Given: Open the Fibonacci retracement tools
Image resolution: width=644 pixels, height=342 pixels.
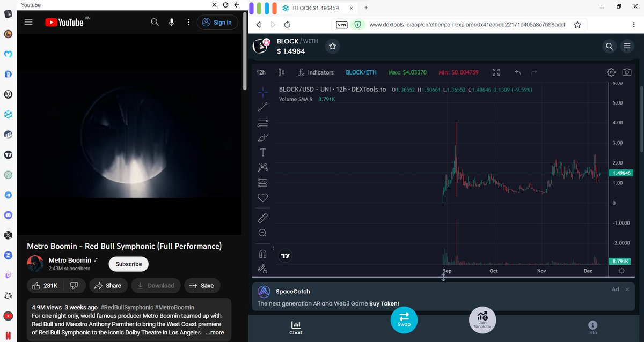Looking at the screenshot, I should pos(263,122).
